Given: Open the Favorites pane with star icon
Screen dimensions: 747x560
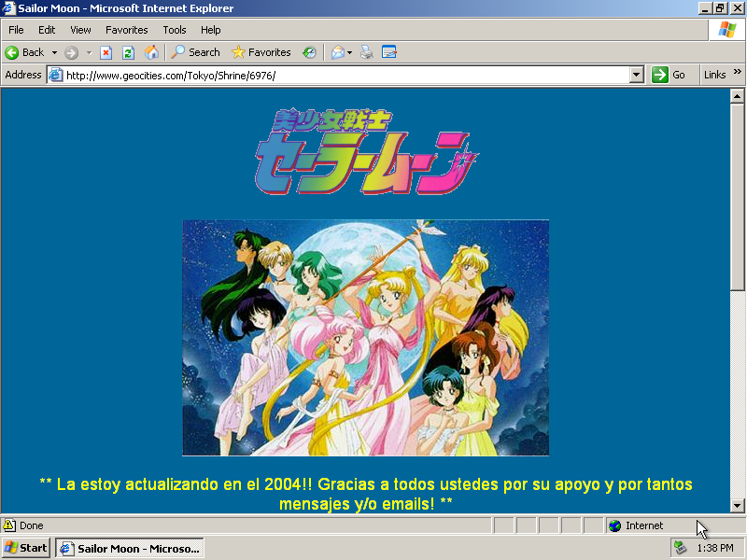Looking at the screenshot, I should (x=261, y=52).
